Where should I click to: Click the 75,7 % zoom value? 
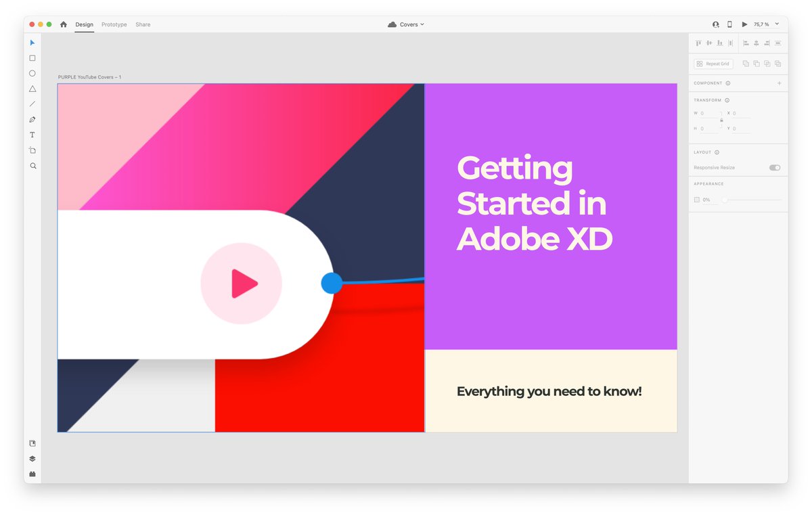coord(761,24)
